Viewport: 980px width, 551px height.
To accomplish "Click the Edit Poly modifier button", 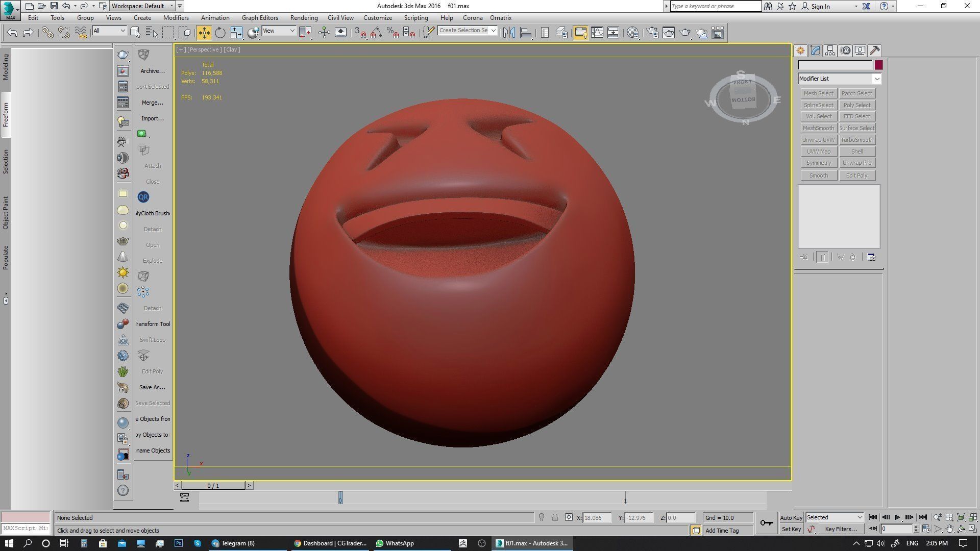I will pos(857,176).
